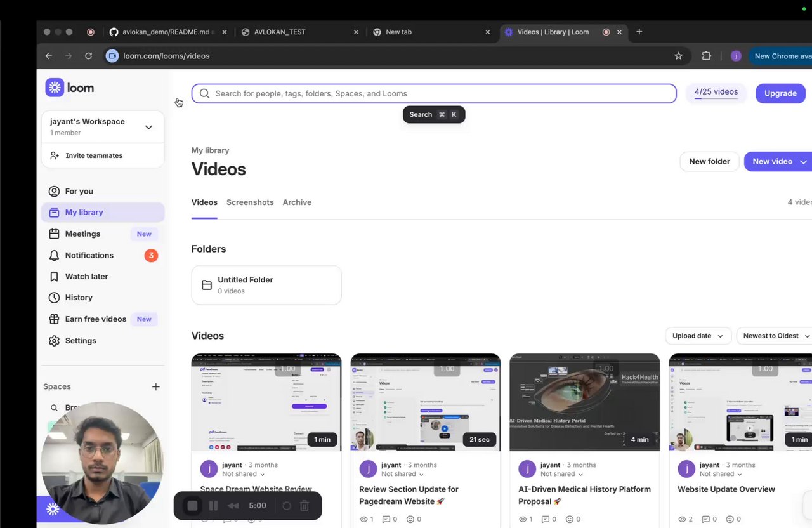Open the Chrome profile avatar
The height and width of the screenshot is (528, 812).
pyautogui.click(x=736, y=56)
